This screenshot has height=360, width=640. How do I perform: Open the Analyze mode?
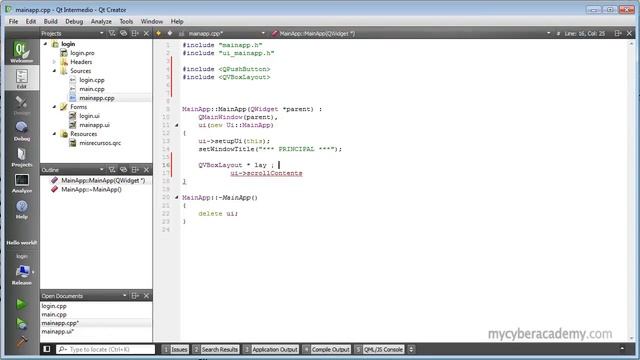(22, 183)
